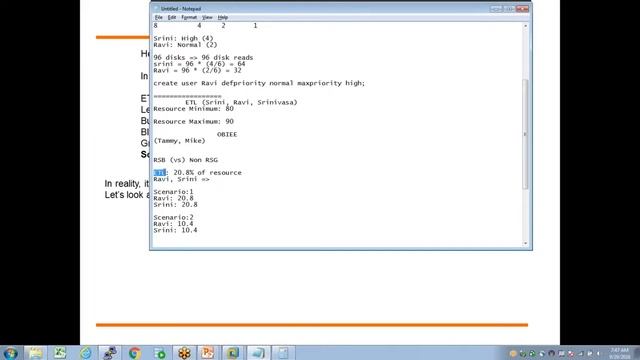Click the 'Ravi: Normal (2)' line
Screen dimensions: 640x360
[185, 45]
